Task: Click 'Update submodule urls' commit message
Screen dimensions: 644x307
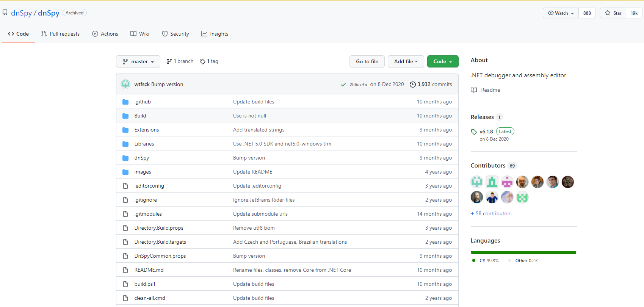Action: (260, 214)
